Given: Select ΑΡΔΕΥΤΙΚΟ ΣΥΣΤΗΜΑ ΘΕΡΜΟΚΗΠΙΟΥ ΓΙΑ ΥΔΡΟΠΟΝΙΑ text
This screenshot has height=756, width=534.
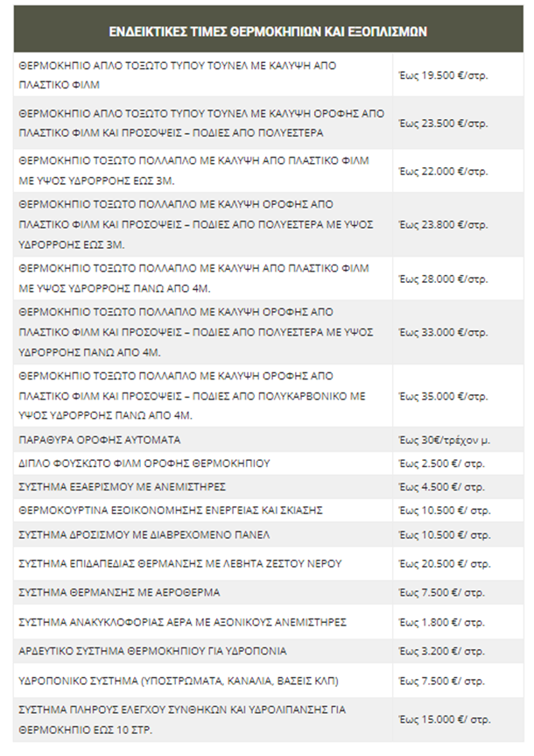Looking at the screenshot, I should [151, 652].
